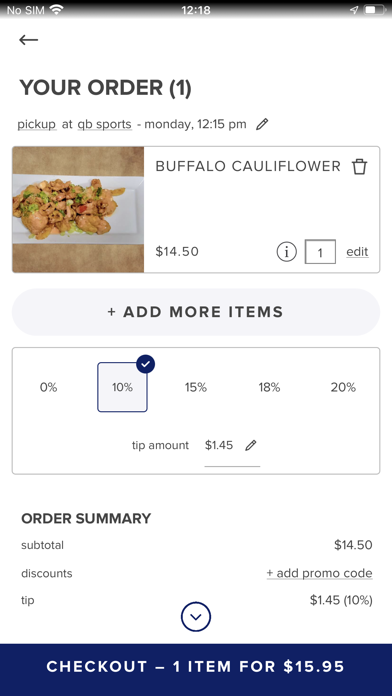Open the add promo code link
392x696 pixels.
click(x=319, y=573)
